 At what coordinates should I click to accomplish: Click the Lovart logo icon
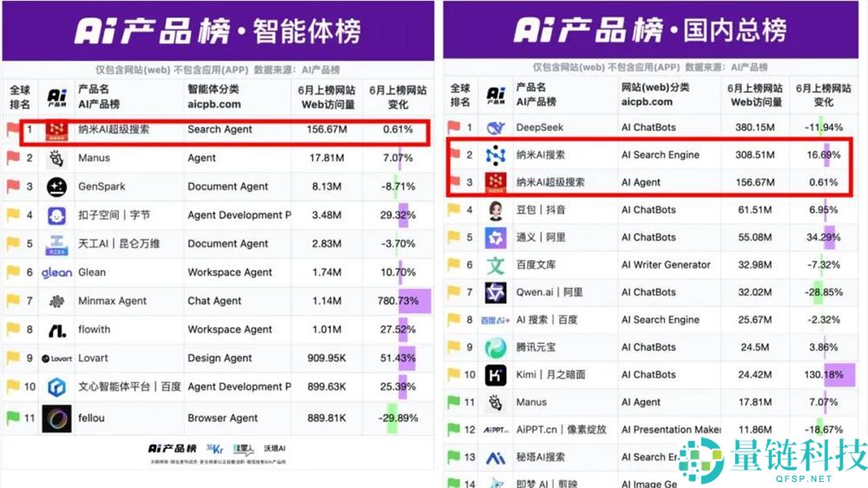tap(57, 359)
